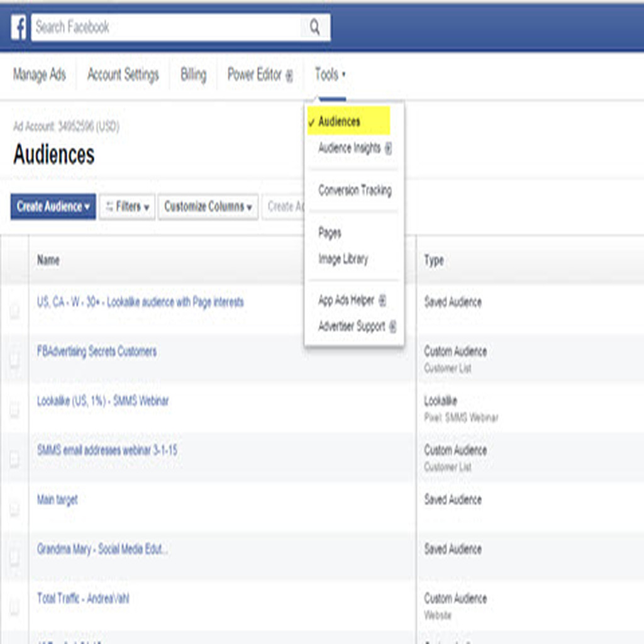Image resolution: width=644 pixels, height=644 pixels.
Task: Check the Grandma Mary row checkbox
Action: 14,557
